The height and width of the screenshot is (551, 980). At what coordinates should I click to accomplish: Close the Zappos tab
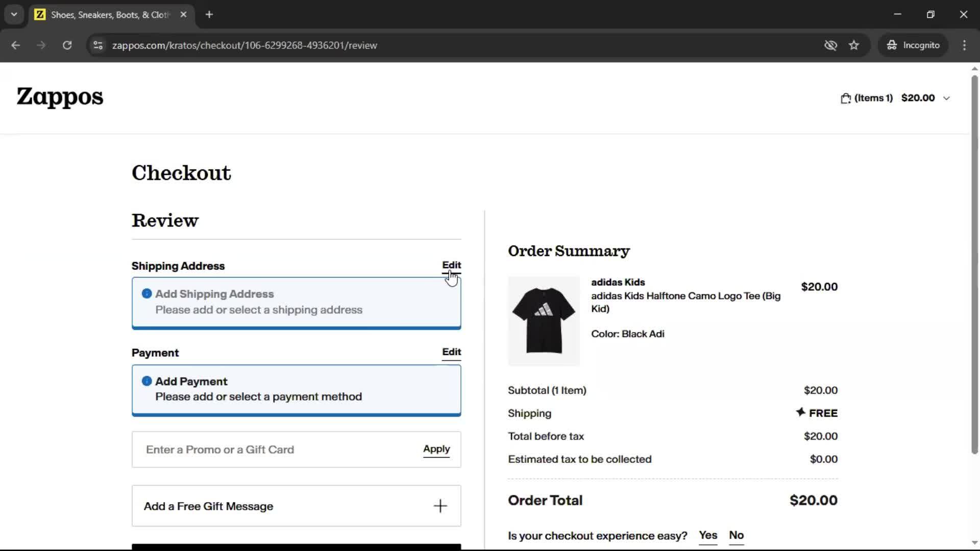[183, 15]
